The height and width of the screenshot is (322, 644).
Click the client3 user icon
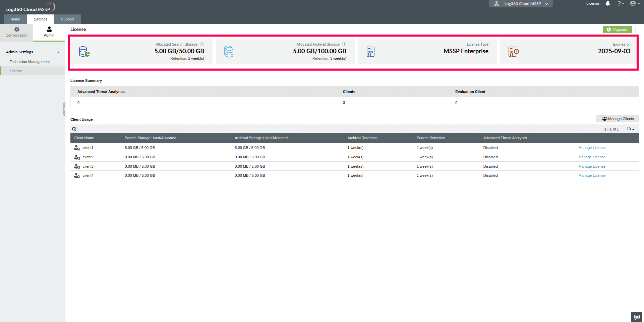click(x=77, y=166)
